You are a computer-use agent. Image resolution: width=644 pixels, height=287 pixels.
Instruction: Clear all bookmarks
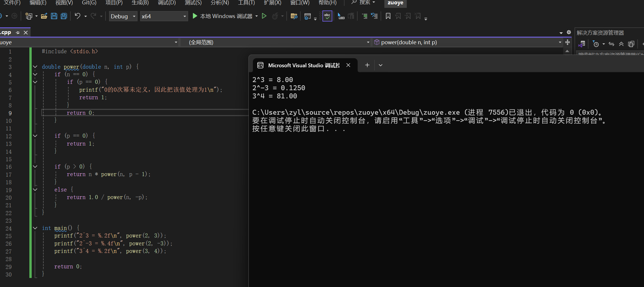pos(418,16)
